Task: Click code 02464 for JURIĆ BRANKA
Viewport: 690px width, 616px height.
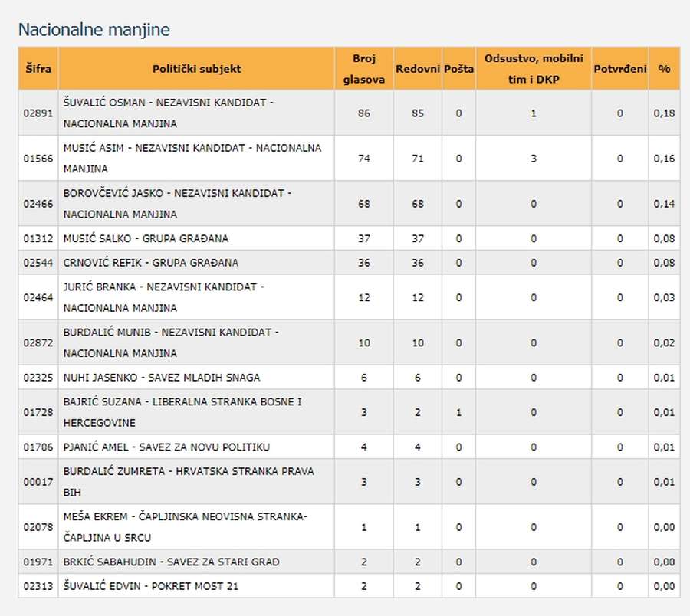Action: (x=38, y=297)
